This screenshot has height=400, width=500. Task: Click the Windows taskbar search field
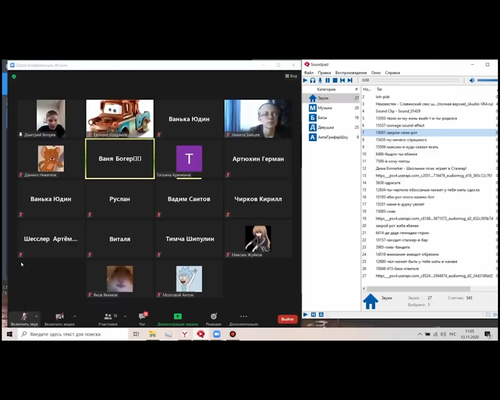click(72, 334)
